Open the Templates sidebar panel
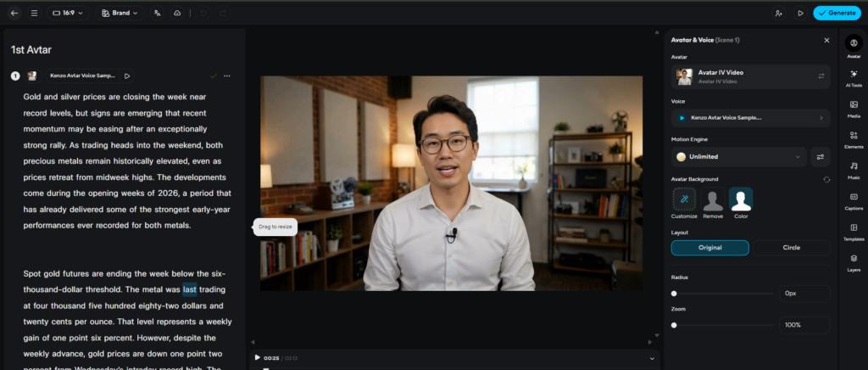 (853, 231)
